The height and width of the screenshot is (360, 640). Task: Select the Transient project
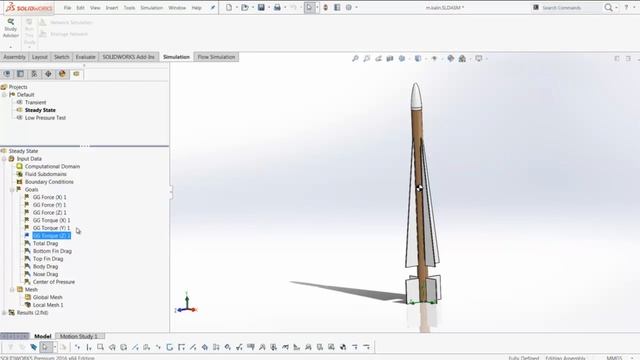(35, 102)
